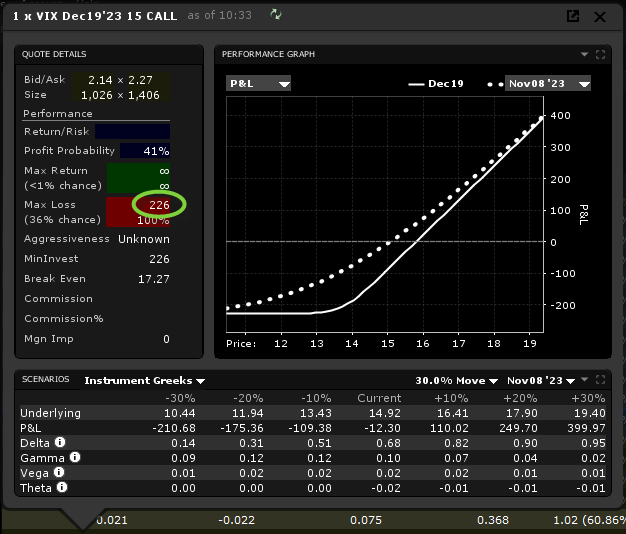Click the PERFORMANCE GRAPH panel header

point(268,54)
